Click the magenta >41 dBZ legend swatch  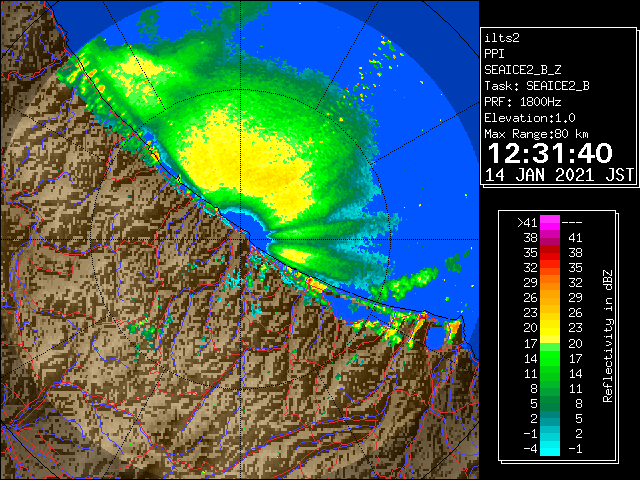(550, 222)
